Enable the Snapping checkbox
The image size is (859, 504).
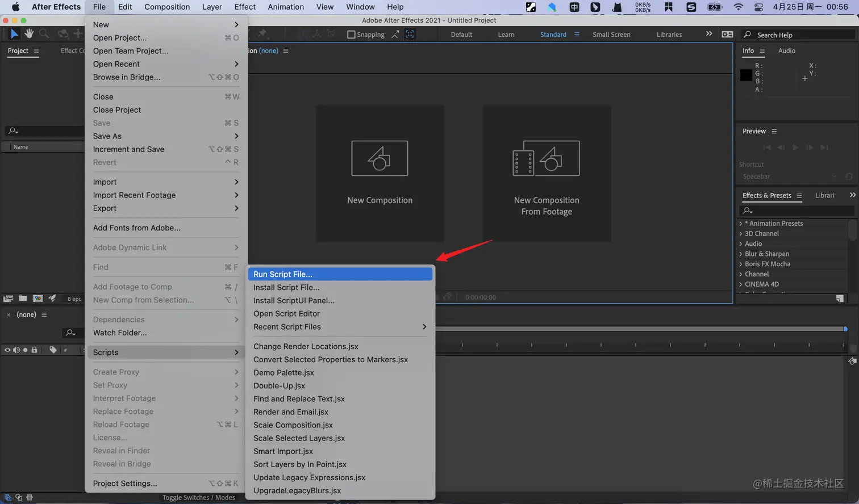pyautogui.click(x=351, y=35)
